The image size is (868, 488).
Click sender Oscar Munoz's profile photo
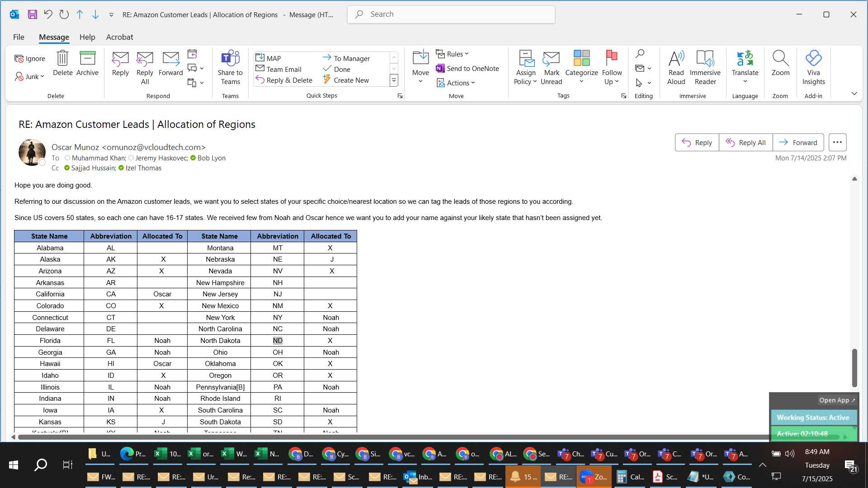[x=32, y=152]
